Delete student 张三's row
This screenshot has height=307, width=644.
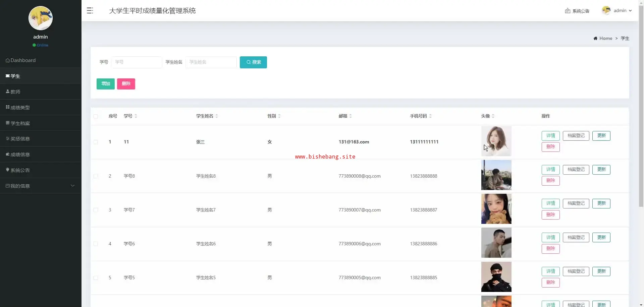click(551, 147)
